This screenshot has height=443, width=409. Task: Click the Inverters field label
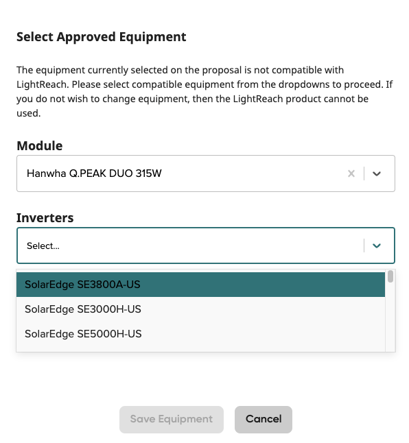(x=45, y=218)
